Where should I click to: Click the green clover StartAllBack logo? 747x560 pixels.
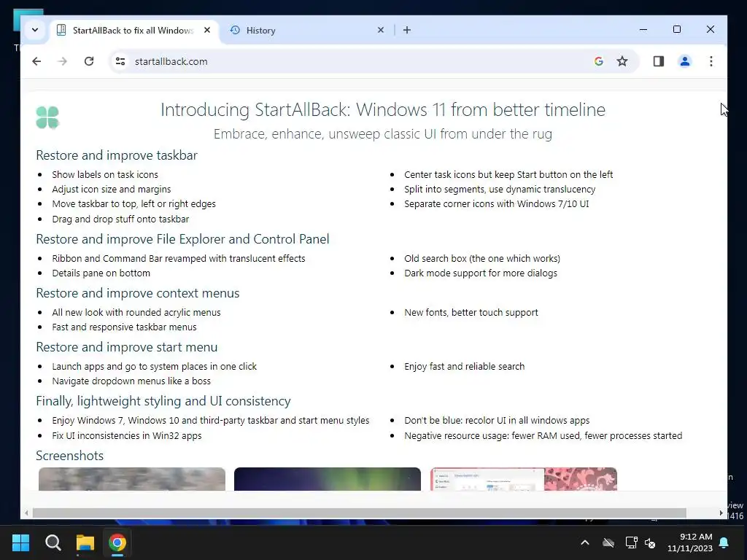[47, 117]
